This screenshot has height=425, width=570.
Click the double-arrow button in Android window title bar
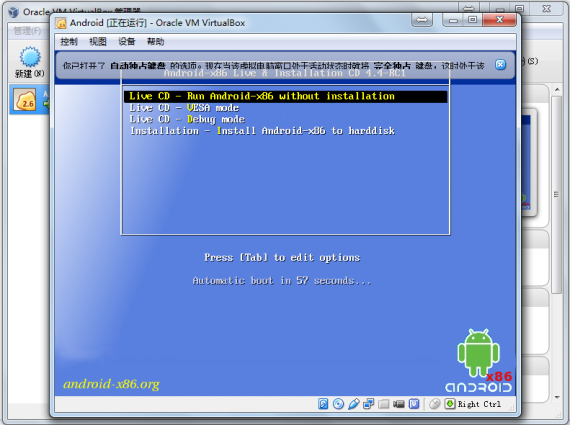tap(422, 20)
